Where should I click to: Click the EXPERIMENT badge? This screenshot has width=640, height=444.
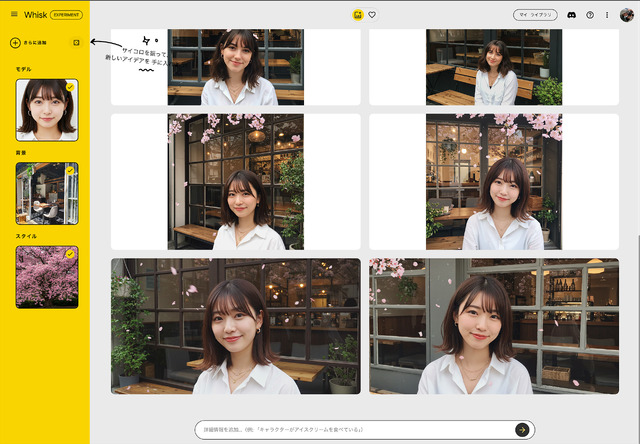click(x=66, y=15)
